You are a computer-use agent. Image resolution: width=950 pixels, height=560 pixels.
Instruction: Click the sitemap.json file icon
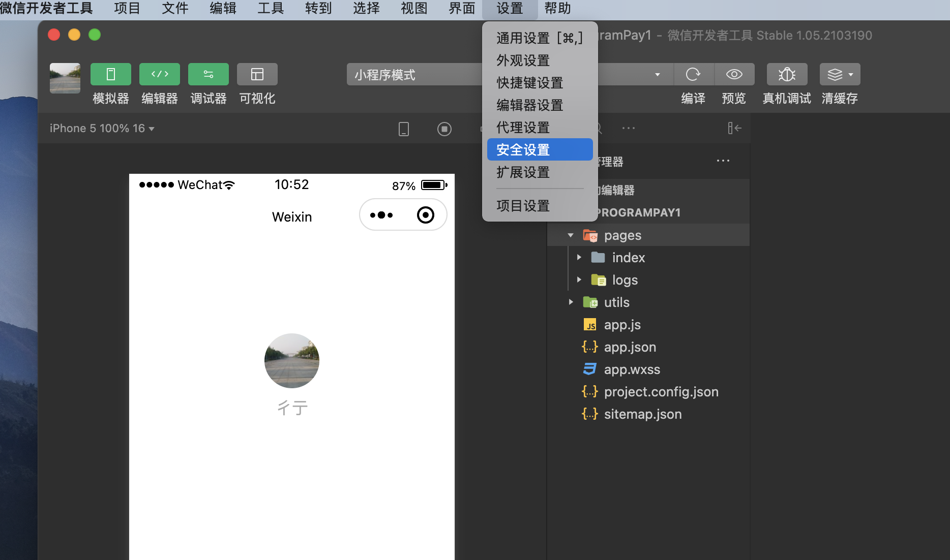tap(590, 414)
